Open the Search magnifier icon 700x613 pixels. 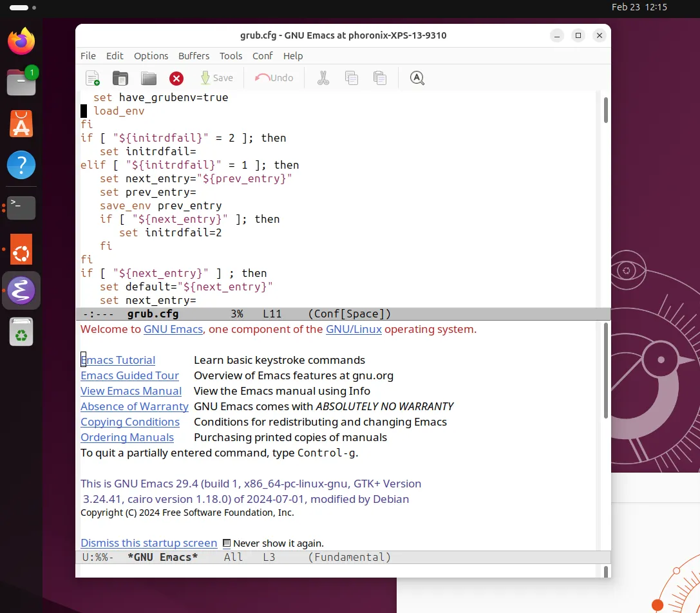point(417,78)
